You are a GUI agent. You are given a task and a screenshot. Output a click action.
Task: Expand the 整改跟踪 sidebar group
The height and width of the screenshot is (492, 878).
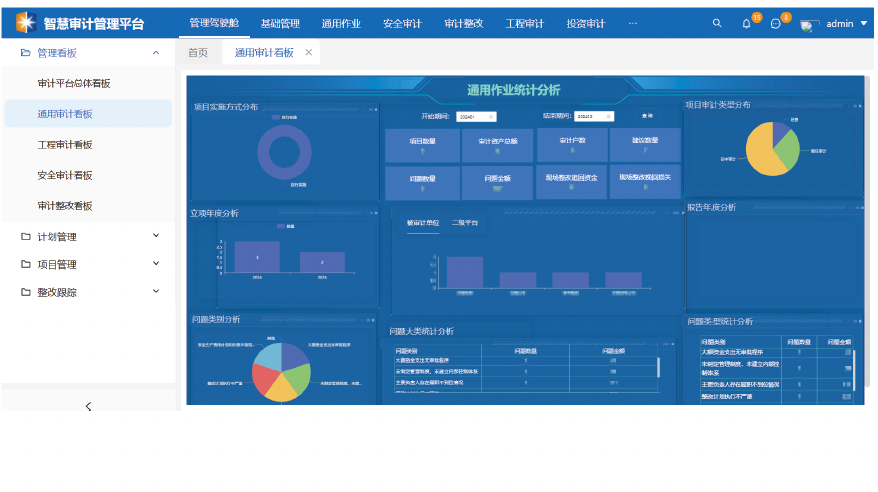(x=155, y=292)
